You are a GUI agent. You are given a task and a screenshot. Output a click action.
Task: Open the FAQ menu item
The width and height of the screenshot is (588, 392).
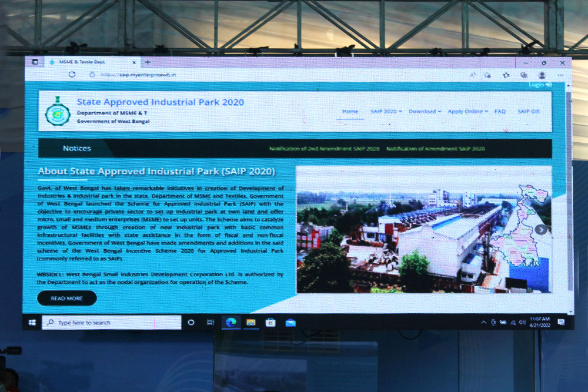coord(500,112)
